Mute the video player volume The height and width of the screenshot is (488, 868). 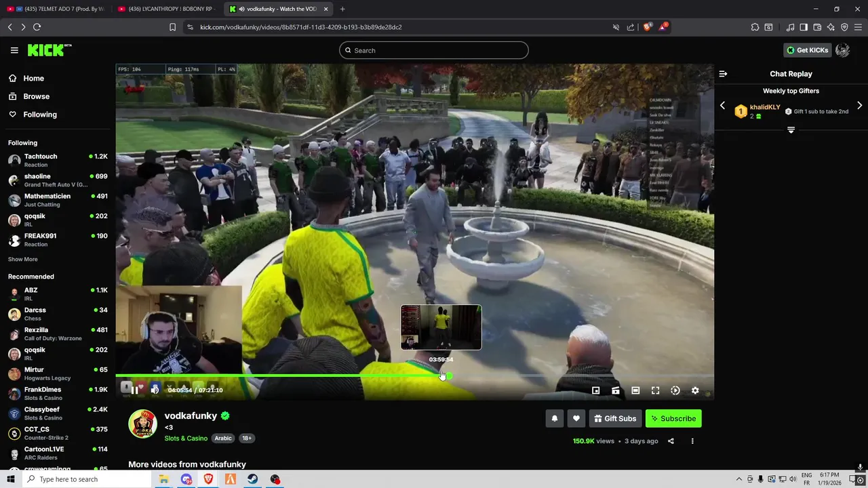(155, 390)
